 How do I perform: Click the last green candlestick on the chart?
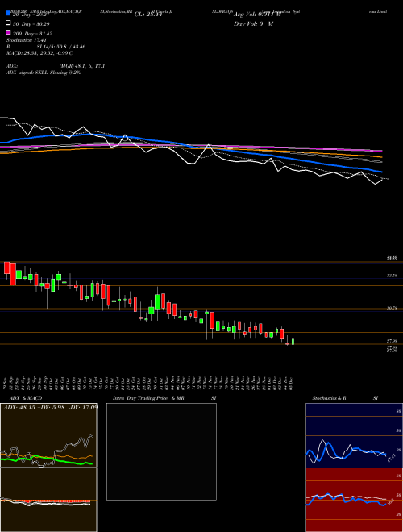(x=293, y=341)
